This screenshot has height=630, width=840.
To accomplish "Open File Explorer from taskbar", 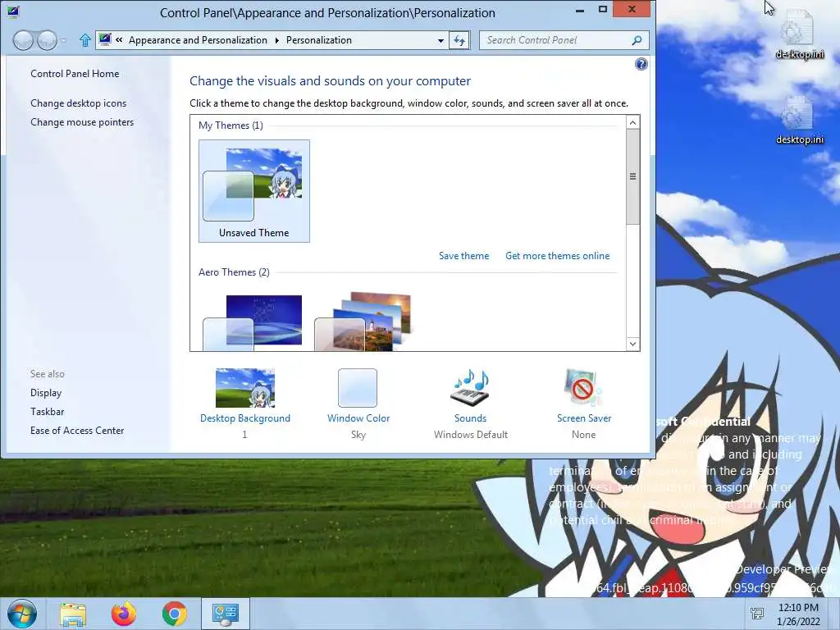I will click(x=73, y=614).
